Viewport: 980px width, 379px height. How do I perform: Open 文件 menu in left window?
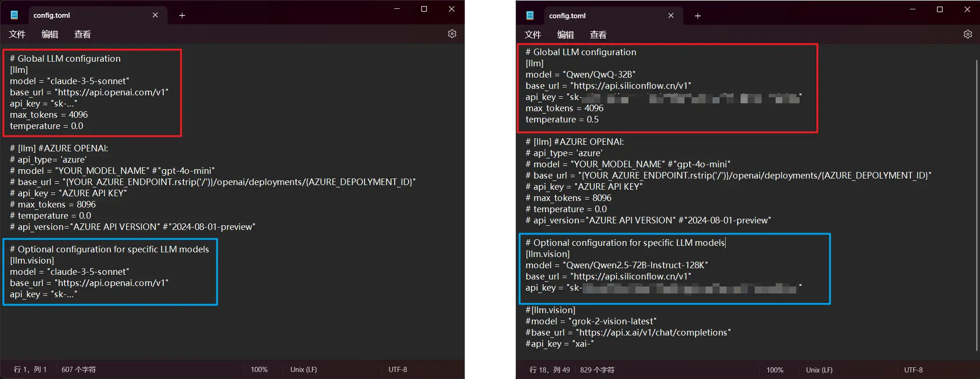coord(17,34)
